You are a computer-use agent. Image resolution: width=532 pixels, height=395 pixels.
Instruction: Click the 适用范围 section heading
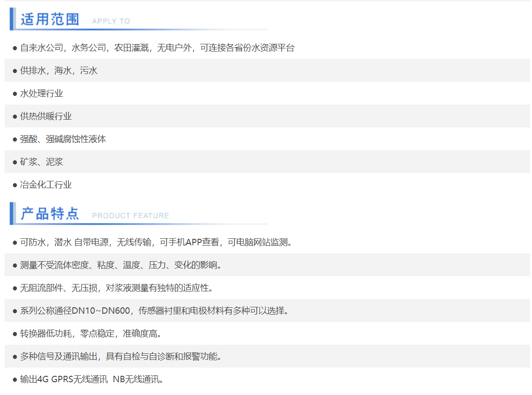pyautogui.click(x=50, y=20)
